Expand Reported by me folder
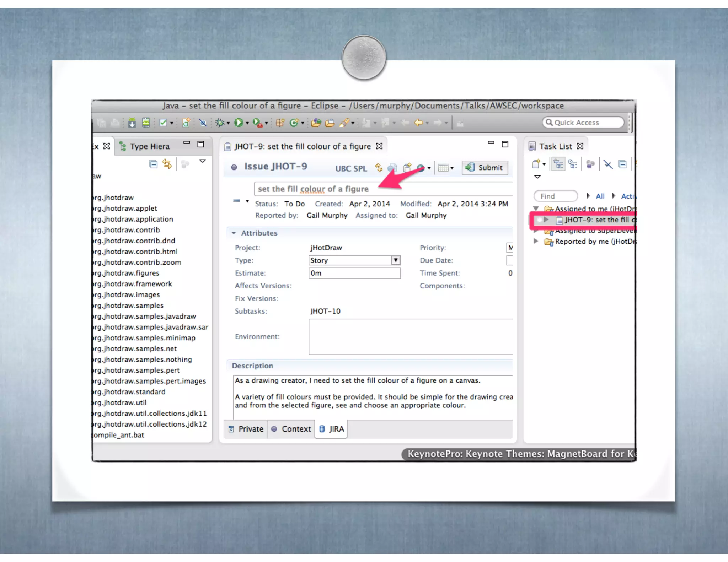 [x=536, y=241]
